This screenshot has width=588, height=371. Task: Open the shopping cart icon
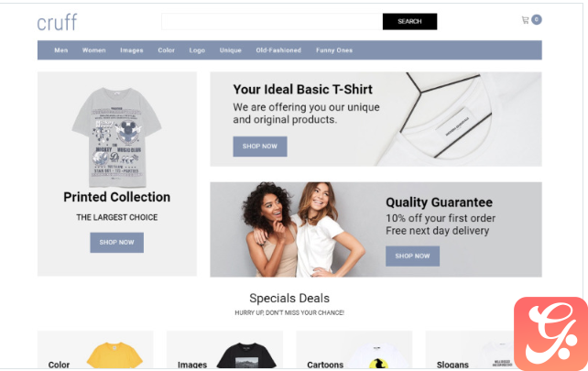click(525, 20)
